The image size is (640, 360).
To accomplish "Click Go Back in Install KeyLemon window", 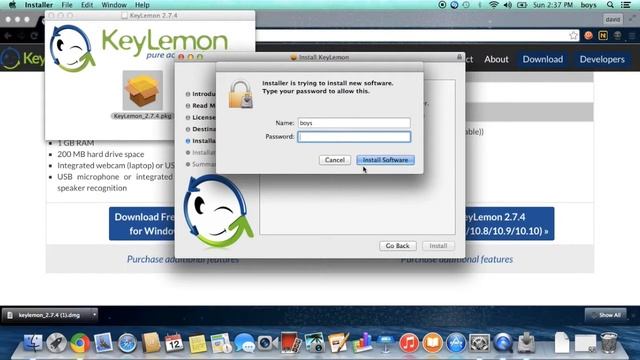I will pyautogui.click(x=397, y=246).
